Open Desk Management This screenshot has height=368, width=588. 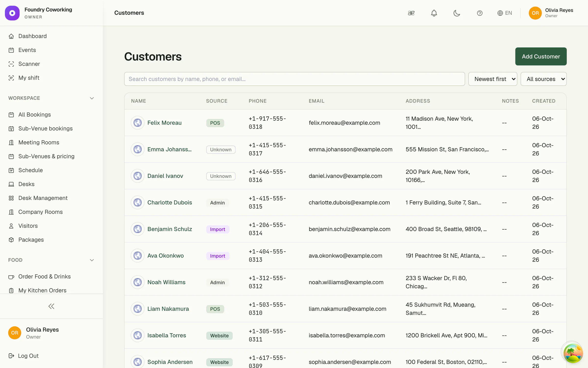[43, 198]
